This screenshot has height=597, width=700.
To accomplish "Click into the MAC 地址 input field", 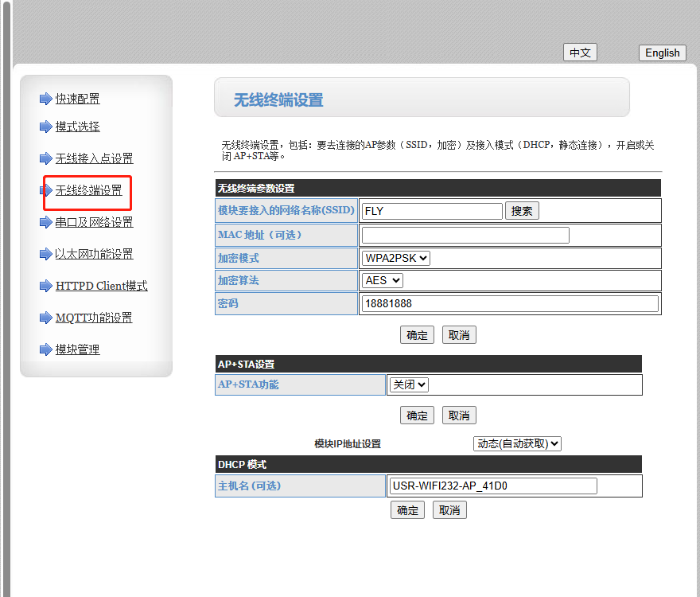I will coord(465,235).
